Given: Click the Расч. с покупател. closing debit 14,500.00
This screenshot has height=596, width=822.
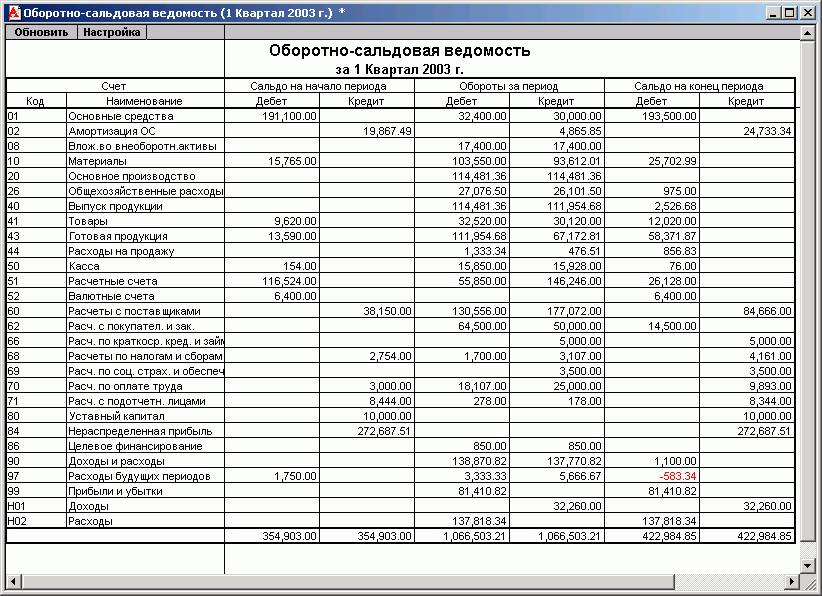Looking at the screenshot, I should pos(673,327).
